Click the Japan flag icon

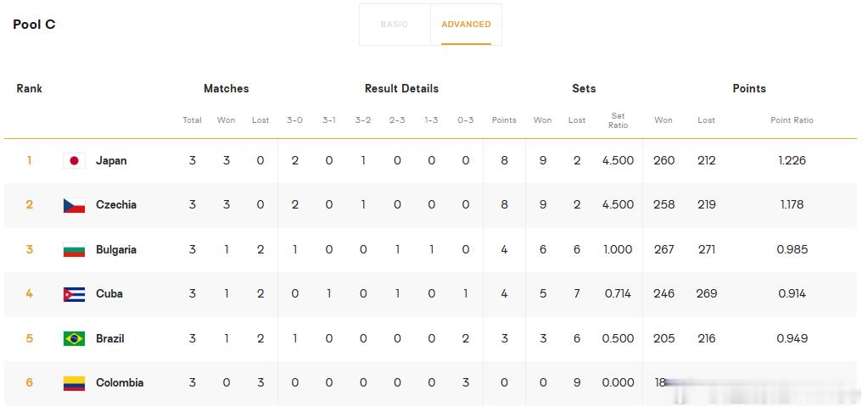[x=74, y=161]
